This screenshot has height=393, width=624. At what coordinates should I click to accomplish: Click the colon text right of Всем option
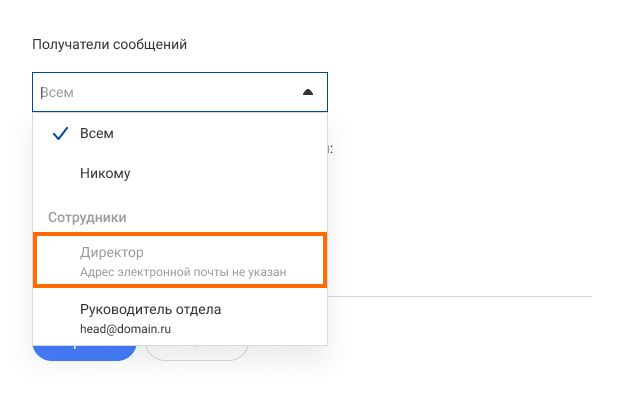(x=330, y=149)
